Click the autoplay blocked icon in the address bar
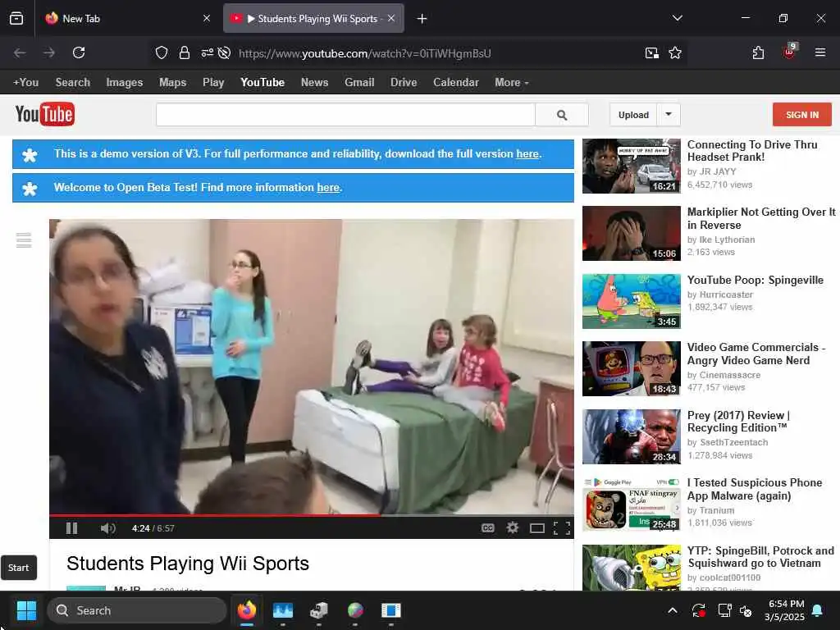The image size is (840, 630). pos(225,52)
